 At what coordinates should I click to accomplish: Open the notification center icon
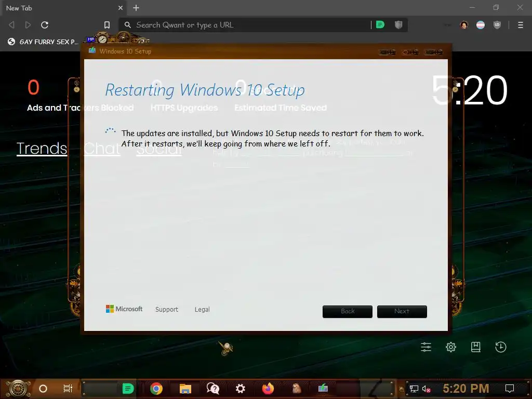510,389
